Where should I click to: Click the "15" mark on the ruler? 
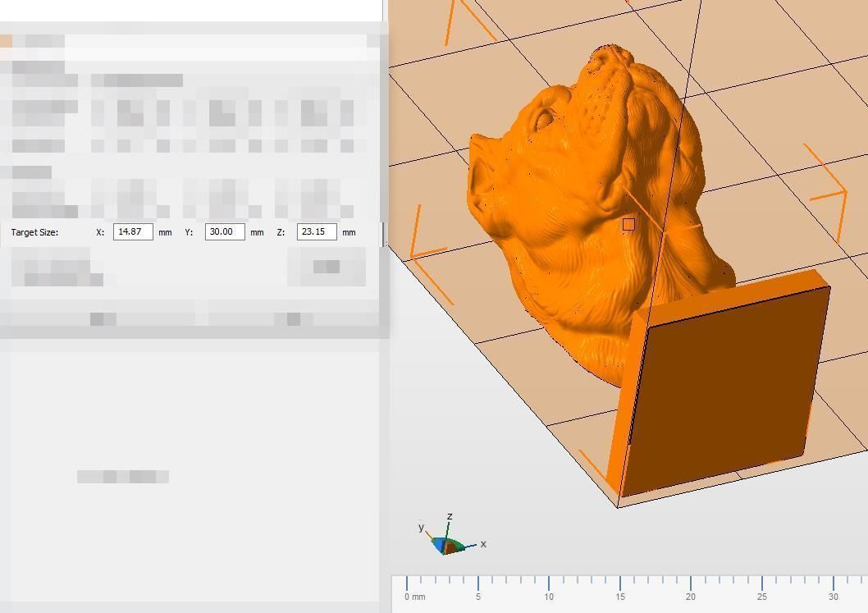pyautogui.click(x=620, y=597)
